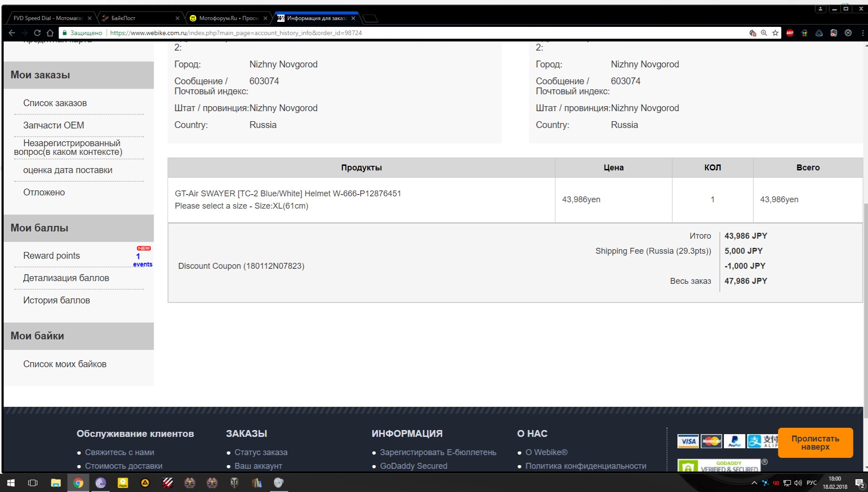Image resolution: width=868 pixels, height=492 pixels.
Task: Open Reward points in sidebar
Action: click(52, 256)
